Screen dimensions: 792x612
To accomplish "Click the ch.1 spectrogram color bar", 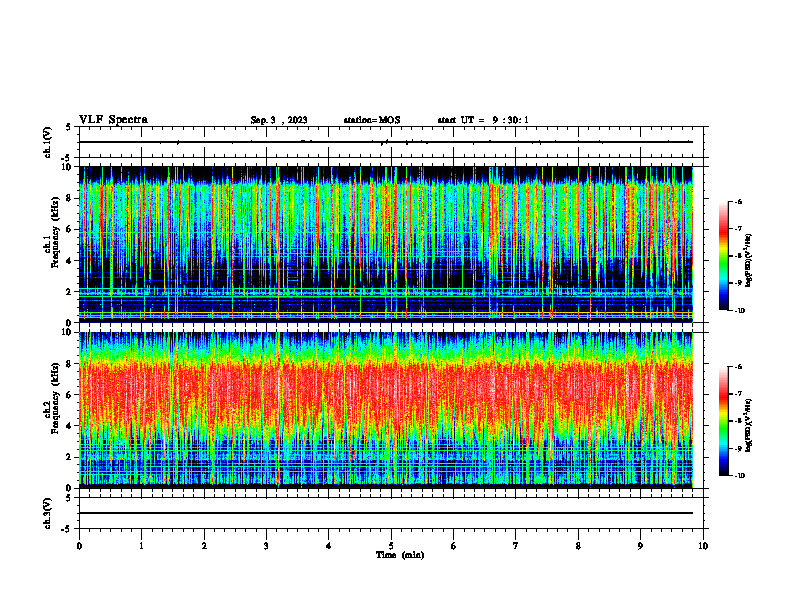I will [724, 256].
